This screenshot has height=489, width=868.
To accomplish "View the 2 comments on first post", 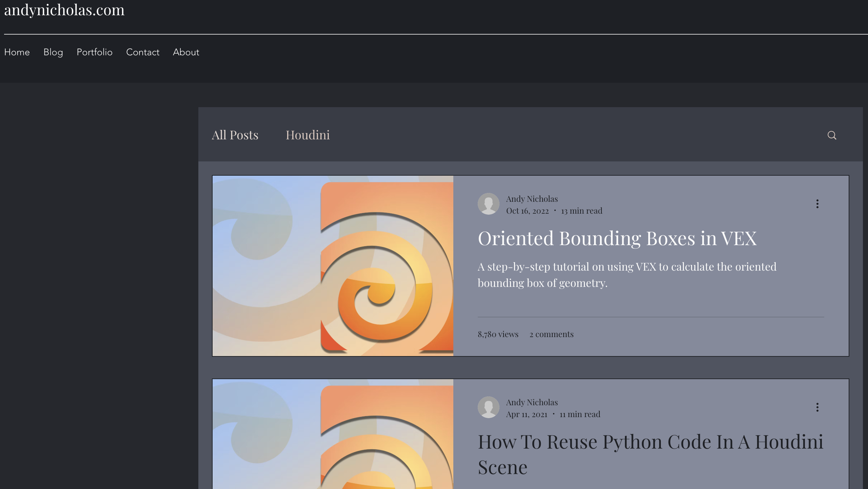I will (x=552, y=334).
